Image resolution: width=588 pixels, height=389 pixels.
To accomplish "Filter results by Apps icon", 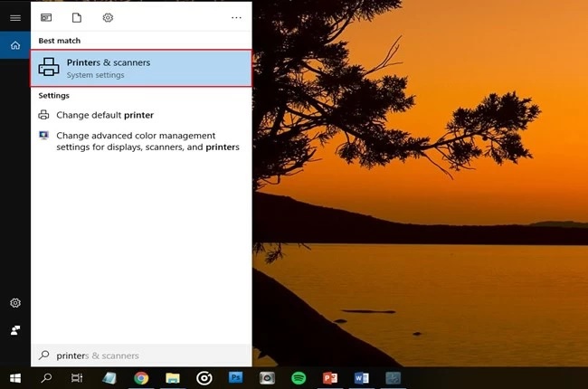I will click(46, 17).
